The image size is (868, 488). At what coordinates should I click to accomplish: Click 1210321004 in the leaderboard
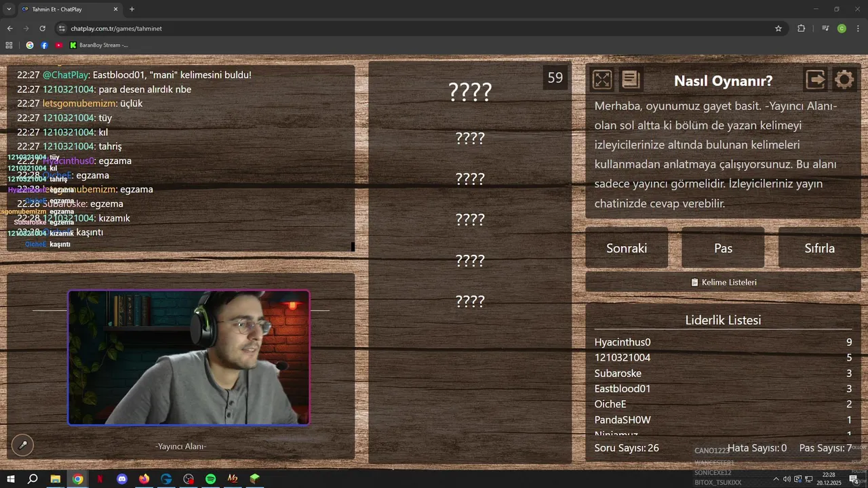click(x=623, y=358)
